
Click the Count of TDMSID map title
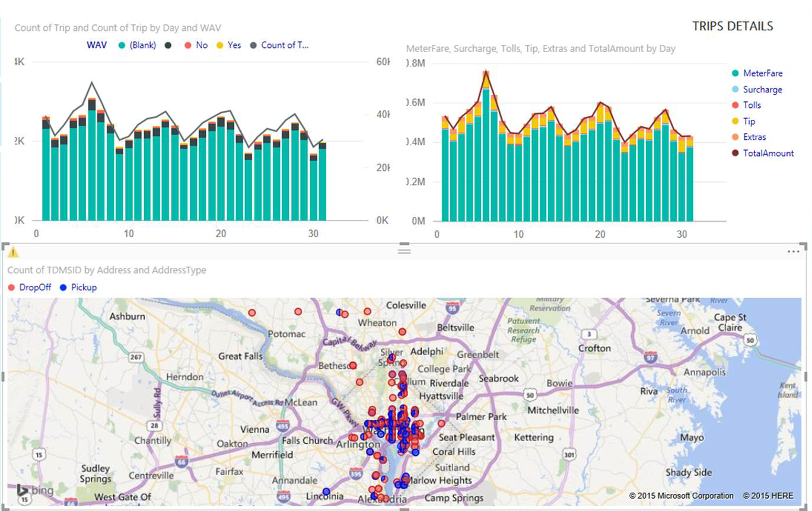pyautogui.click(x=107, y=270)
